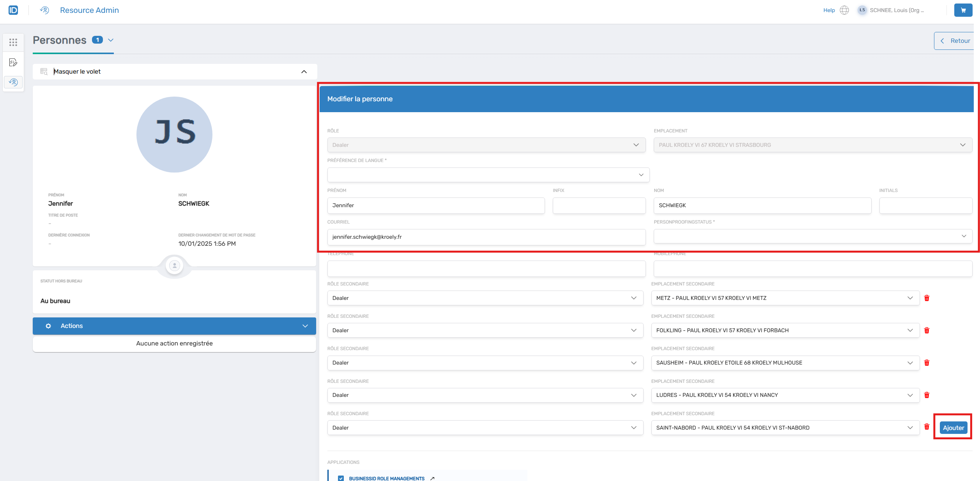This screenshot has height=481, width=980.
Task: Click the Ajouter button
Action: click(953, 428)
